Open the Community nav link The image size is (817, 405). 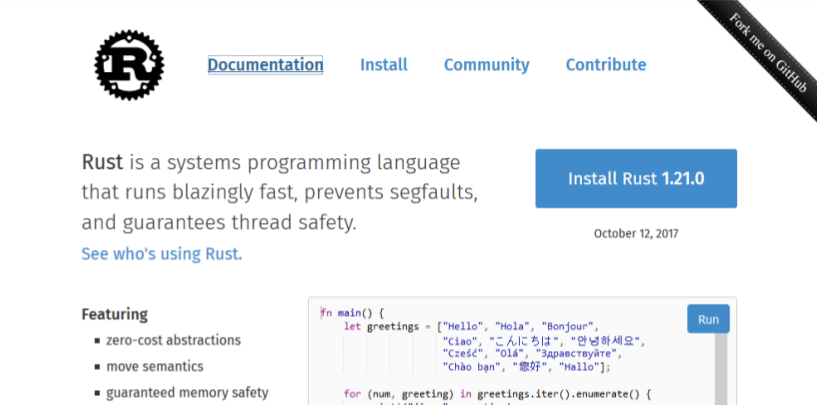[487, 65]
